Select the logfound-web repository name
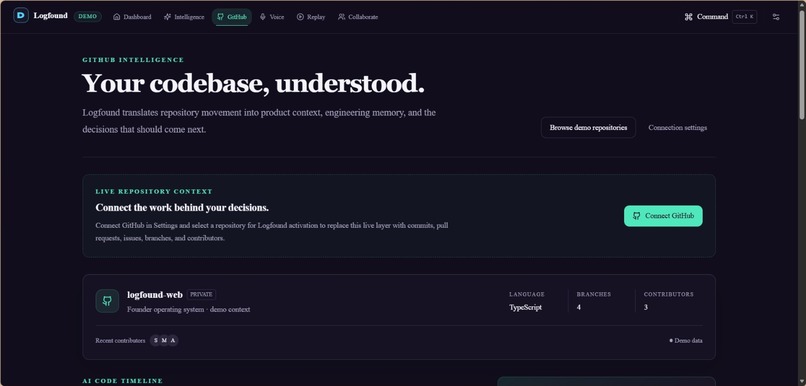Viewport: 806px width, 386px height. tap(155, 295)
